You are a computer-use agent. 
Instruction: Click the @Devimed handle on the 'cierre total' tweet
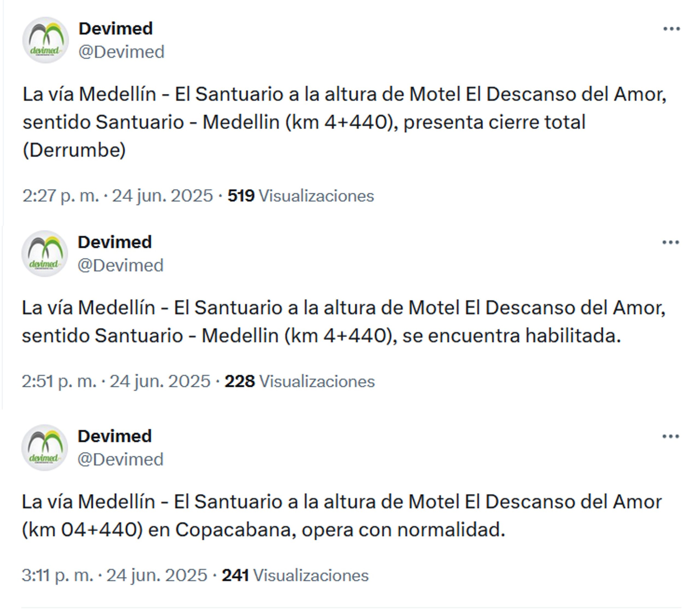coord(121,52)
